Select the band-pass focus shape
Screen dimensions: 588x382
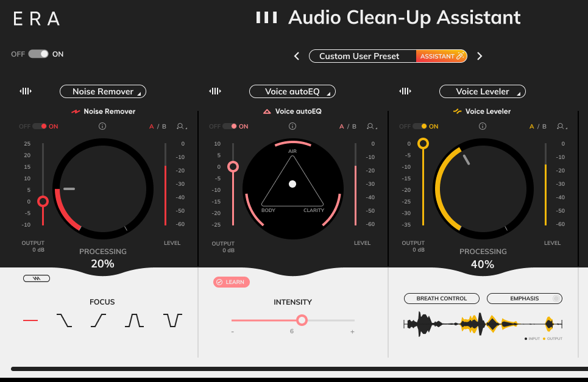(134, 319)
